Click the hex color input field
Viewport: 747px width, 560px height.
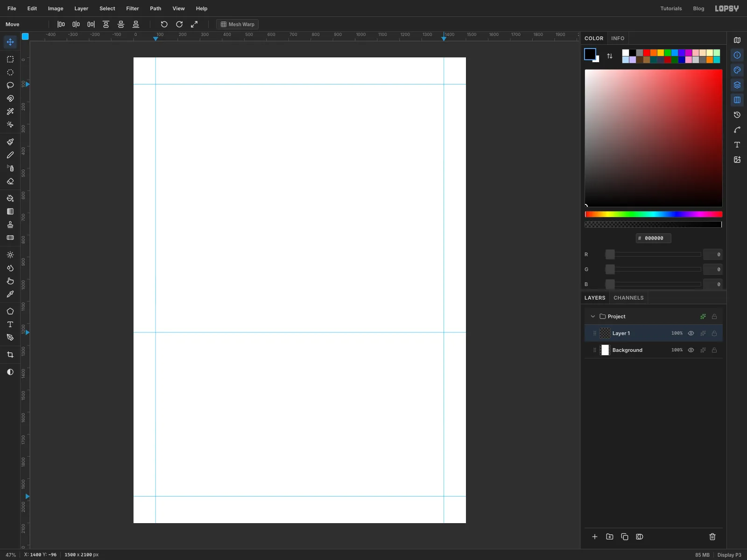click(654, 238)
